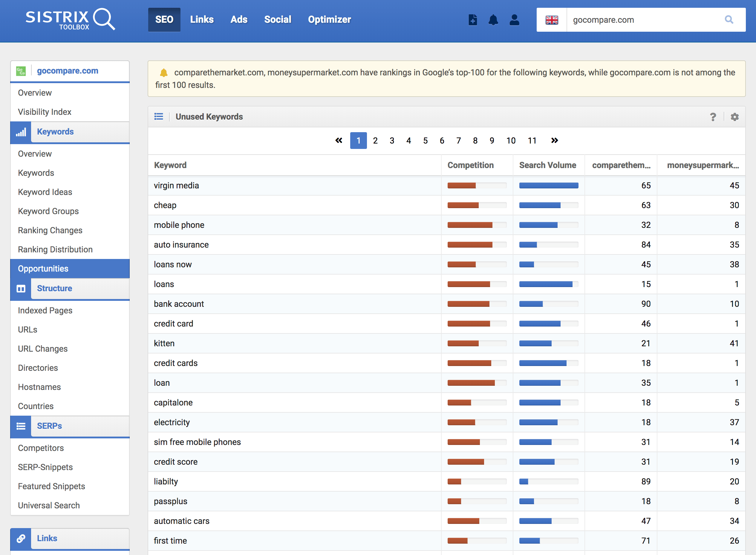Open the user account icon
Screen dimensions: 756x555
click(x=514, y=19)
